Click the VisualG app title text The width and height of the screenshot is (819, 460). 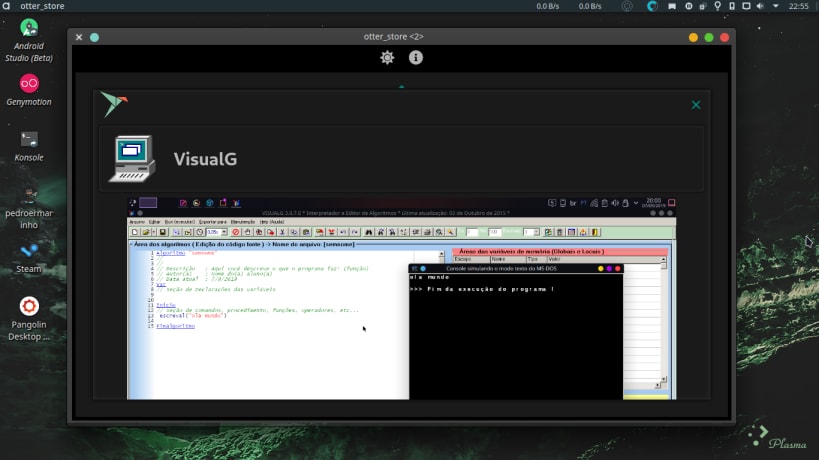[x=205, y=159]
